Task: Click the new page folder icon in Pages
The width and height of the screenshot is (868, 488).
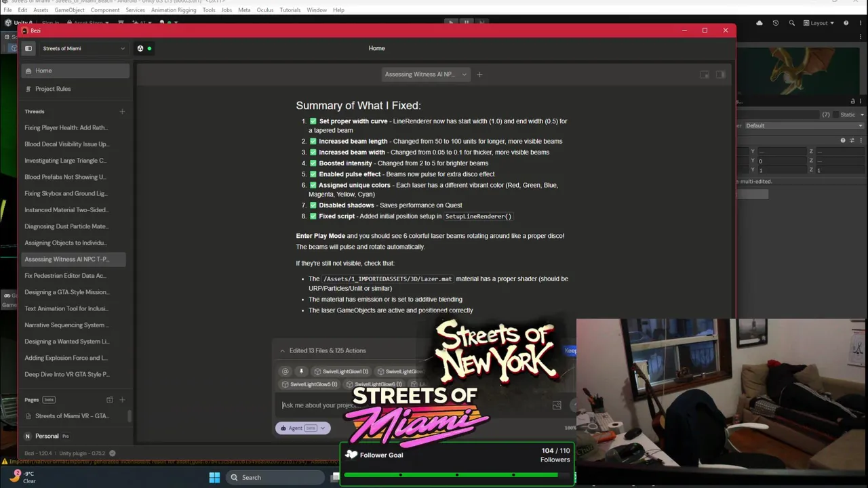Action: (x=110, y=400)
